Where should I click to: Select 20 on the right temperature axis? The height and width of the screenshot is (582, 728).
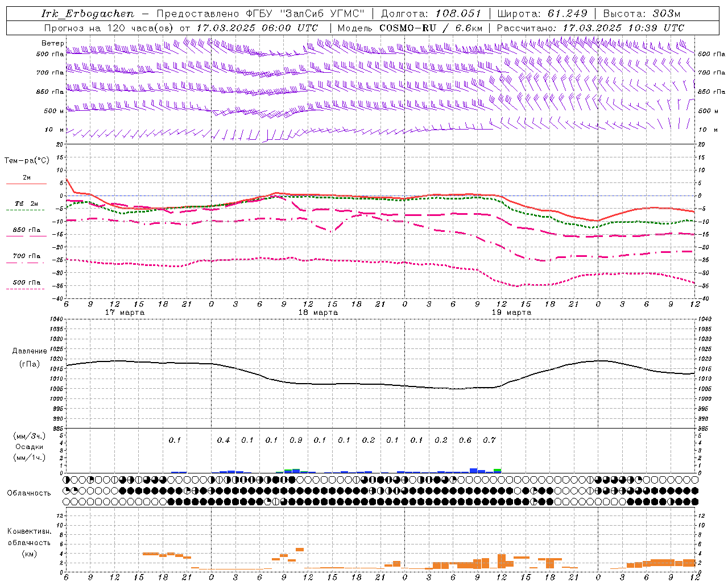click(x=702, y=145)
